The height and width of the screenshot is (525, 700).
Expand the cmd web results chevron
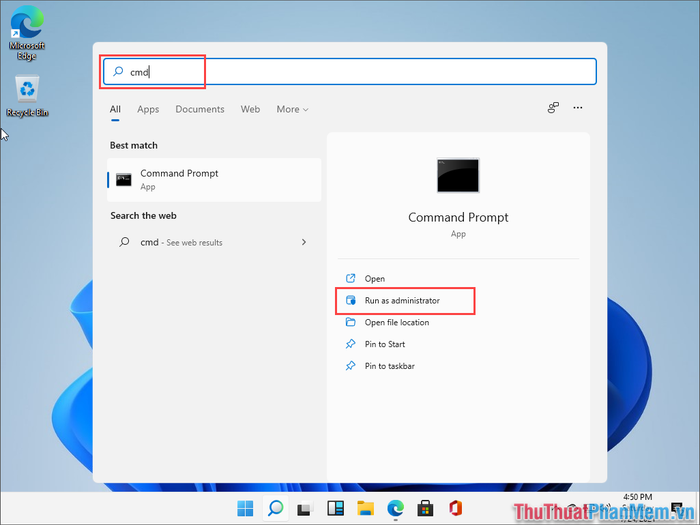coord(304,242)
